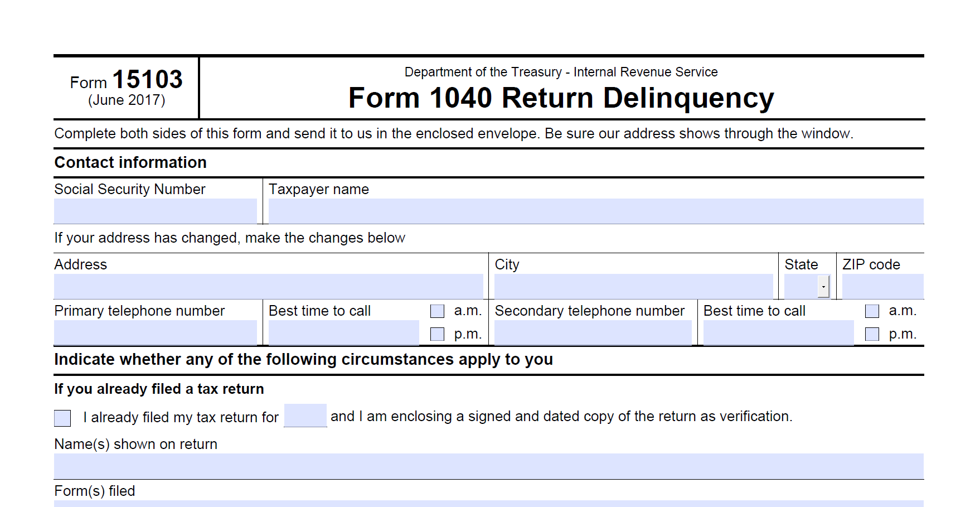Click the tax return year field
Image resolution: width=980 pixels, height=507 pixels.
[305, 416]
